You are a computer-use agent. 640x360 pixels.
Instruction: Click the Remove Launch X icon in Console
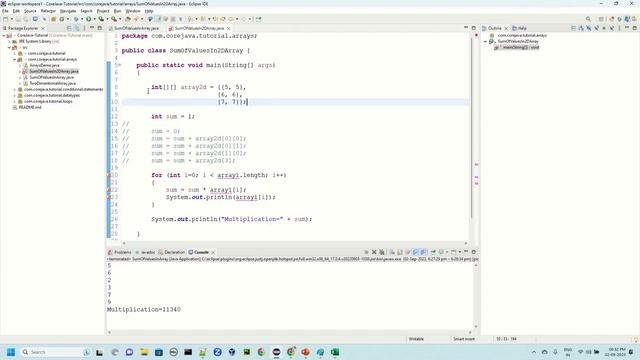coord(374,252)
